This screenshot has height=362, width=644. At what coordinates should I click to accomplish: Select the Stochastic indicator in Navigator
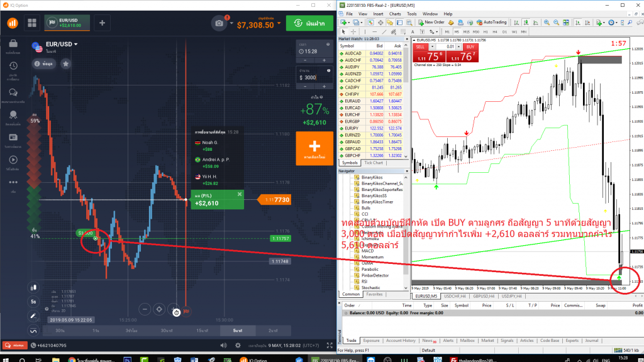tap(370, 288)
